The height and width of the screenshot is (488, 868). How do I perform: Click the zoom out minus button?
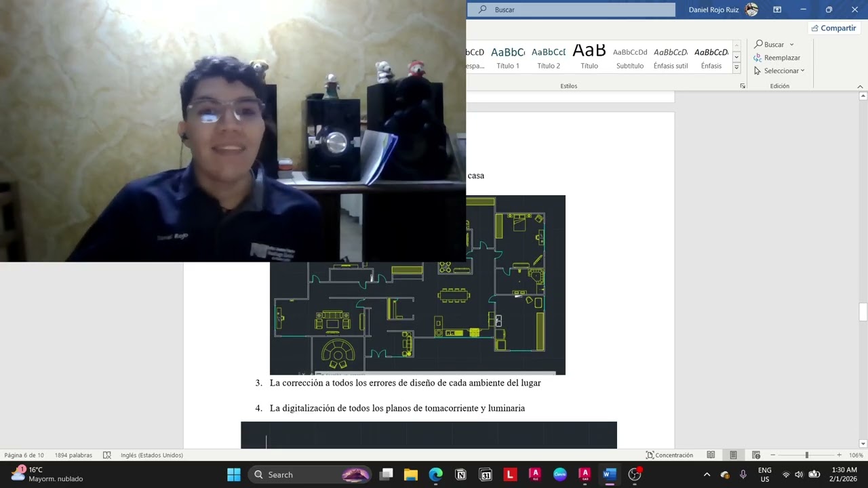point(772,455)
